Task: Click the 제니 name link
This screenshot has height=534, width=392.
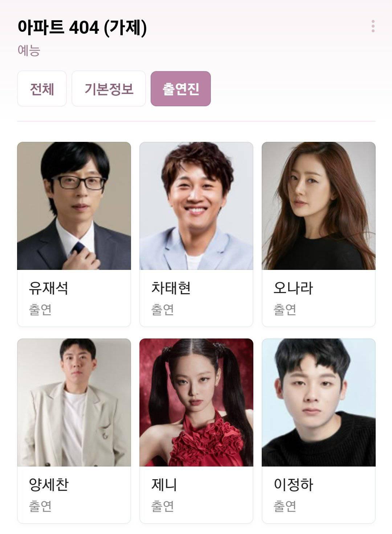Action: (x=164, y=485)
